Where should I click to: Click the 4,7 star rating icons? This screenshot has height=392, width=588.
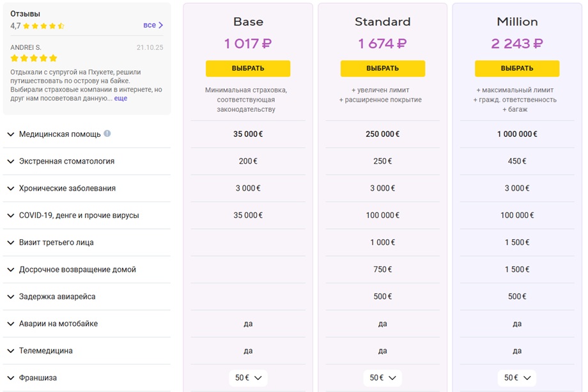pyautogui.click(x=43, y=26)
